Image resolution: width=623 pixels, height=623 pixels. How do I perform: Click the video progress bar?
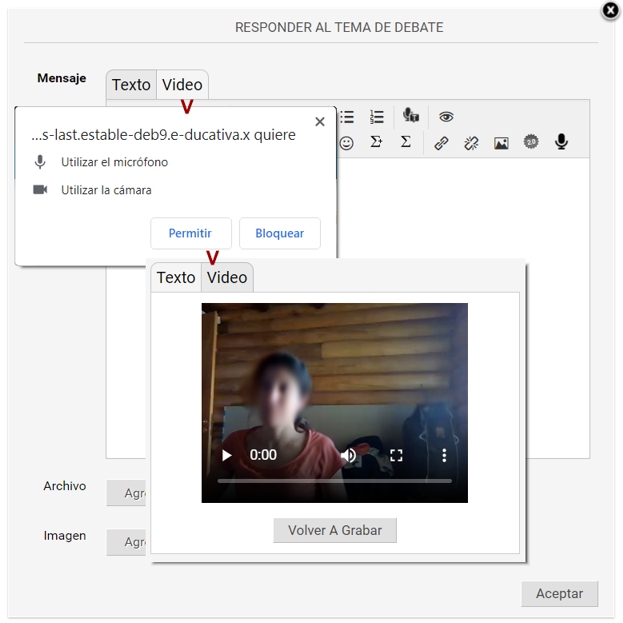[x=334, y=481]
